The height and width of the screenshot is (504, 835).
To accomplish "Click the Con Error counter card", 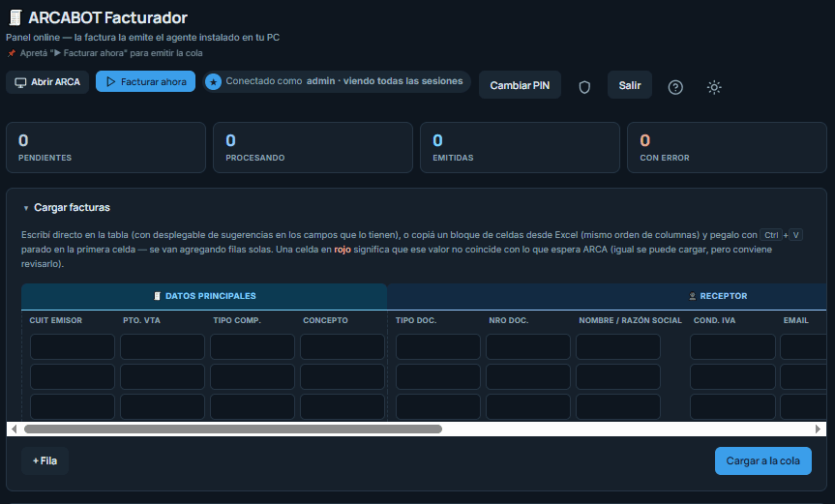I will coord(727,147).
